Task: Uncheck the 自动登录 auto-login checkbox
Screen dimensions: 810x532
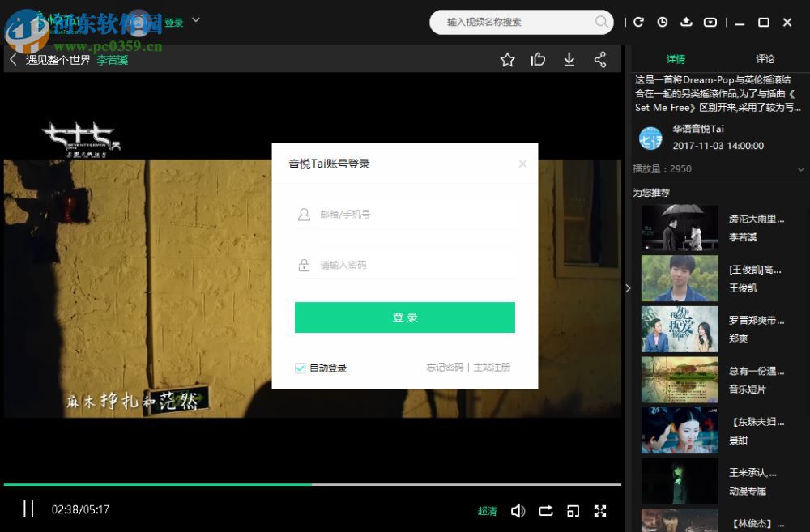Action: (300, 368)
